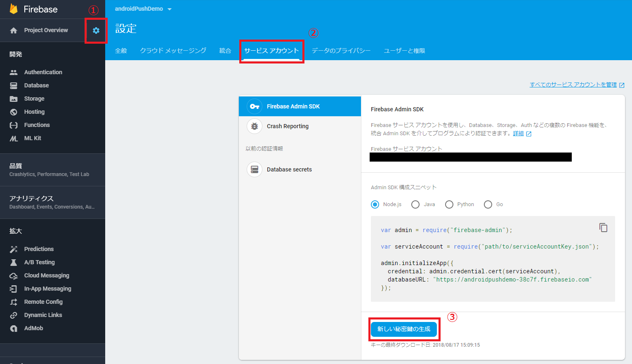Open Authentication in the sidebar
Viewport: 632px width, 364px height.
tap(43, 72)
